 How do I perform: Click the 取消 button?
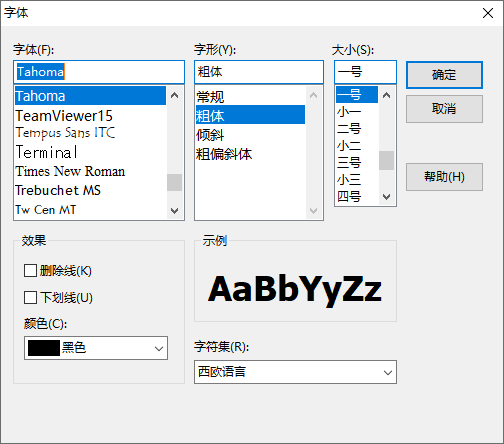click(x=444, y=109)
